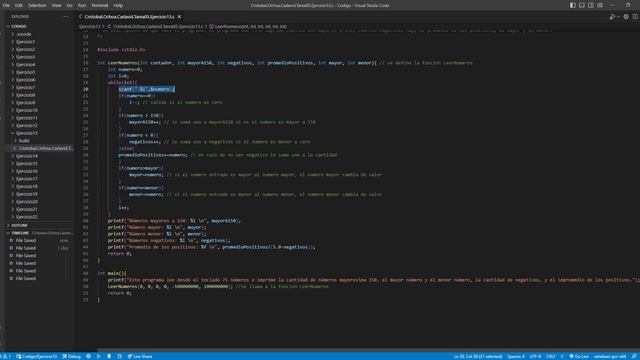This screenshot has height=360, width=640.
Task: Open dropdown arrow beside run icon
Action: pos(618,17)
